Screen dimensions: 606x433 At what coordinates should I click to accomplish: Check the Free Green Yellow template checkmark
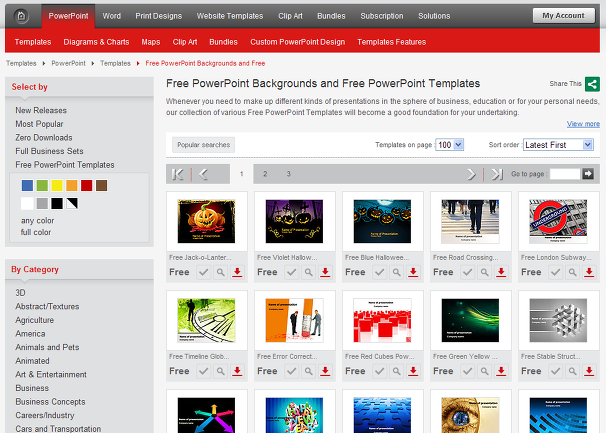click(467, 371)
